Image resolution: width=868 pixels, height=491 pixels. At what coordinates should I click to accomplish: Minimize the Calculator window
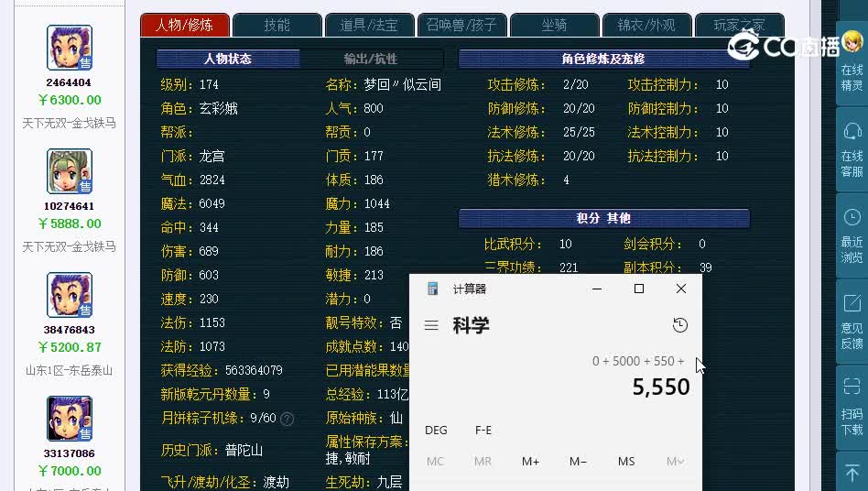[x=597, y=289]
